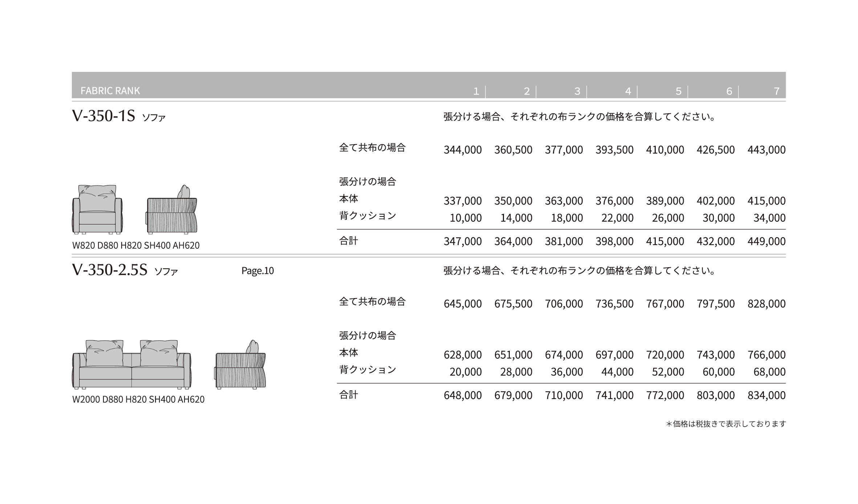Click 背クッション price 44,000

coord(618,372)
